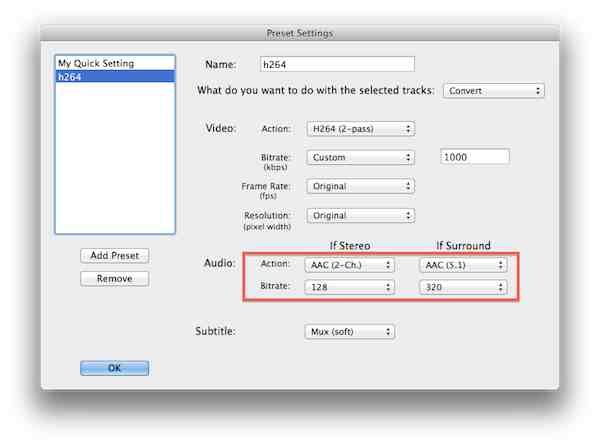Open the Subtitle Mux (soft) dropdown
Viewport: 600px width, 446px height.
tap(350, 332)
